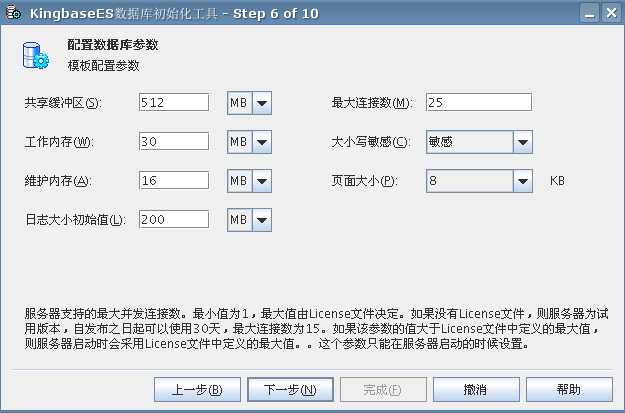Image resolution: width=625 pixels, height=413 pixels.
Task: Open help with the 帮助 button
Action: (x=569, y=389)
